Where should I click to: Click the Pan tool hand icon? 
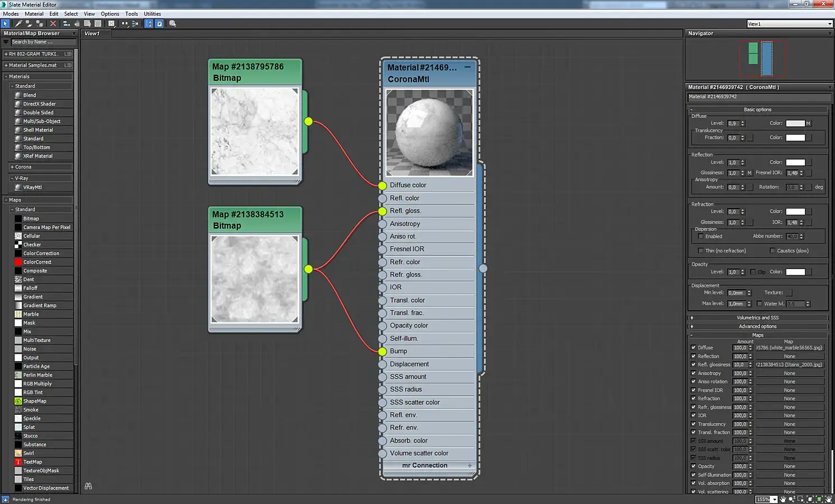tap(783, 499)
